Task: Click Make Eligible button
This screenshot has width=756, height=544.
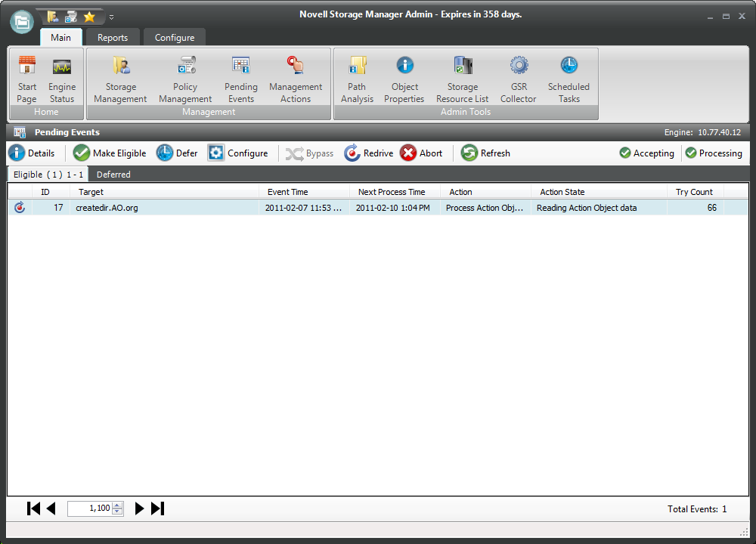Action: click(110, 153)
